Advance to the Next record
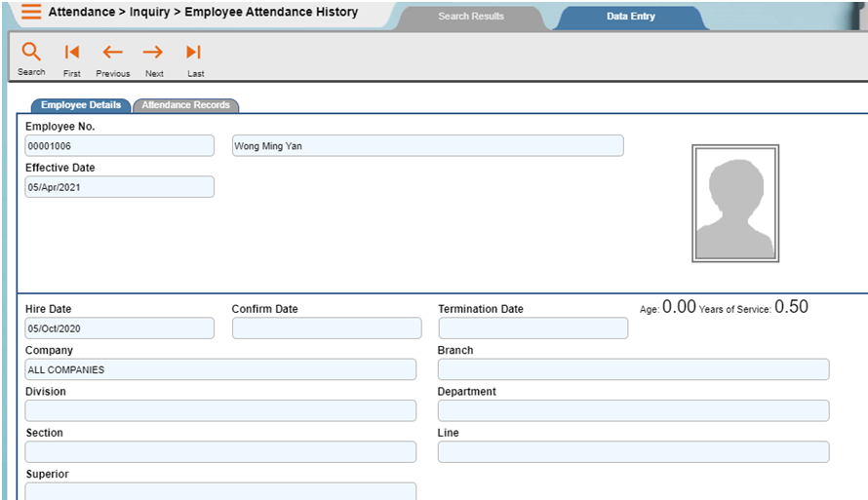Viewport: 868px width, 500px height. (x=153, y=53)
